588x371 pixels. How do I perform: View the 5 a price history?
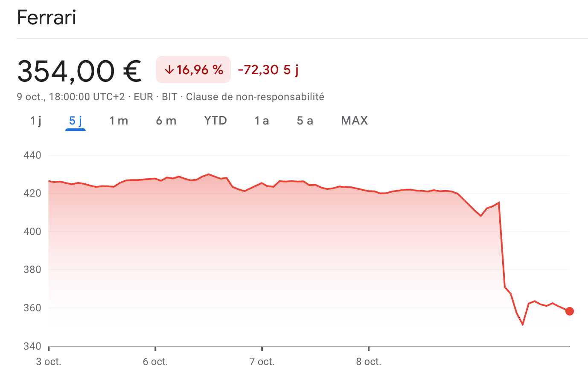tap(305, 121)
